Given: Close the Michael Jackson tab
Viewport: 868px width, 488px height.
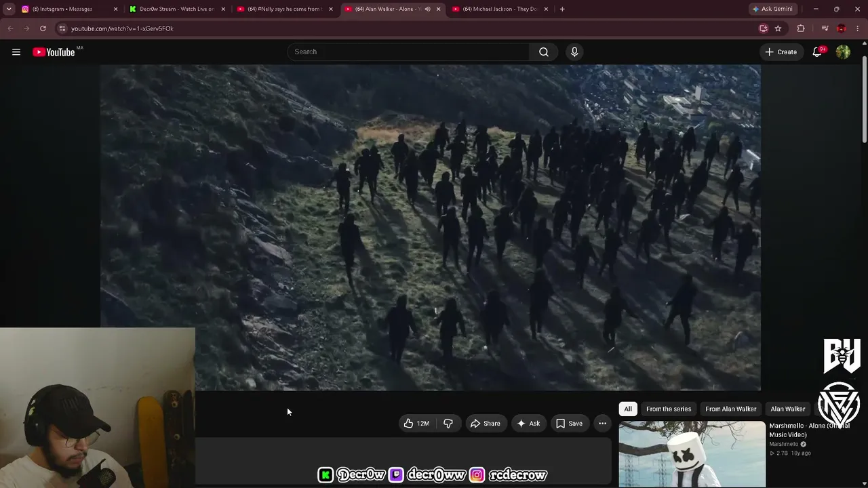Looking at the screenshot, I should (x=546, y=9).
